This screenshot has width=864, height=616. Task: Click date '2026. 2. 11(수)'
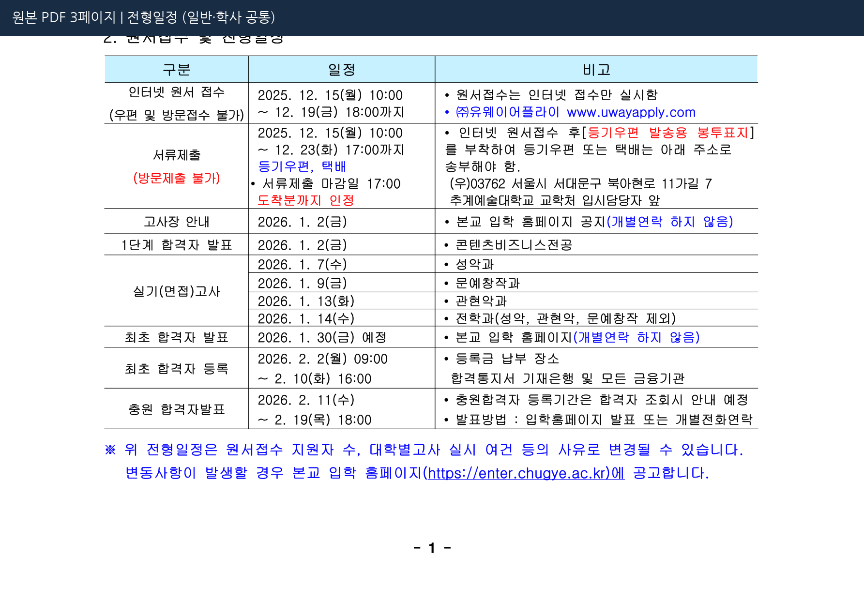point(306,400)
